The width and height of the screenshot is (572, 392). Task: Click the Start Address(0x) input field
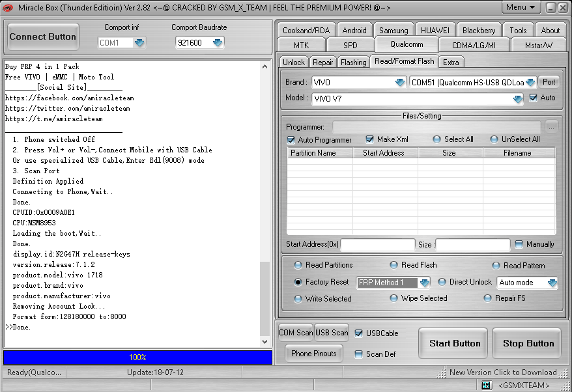pos(378,245)
